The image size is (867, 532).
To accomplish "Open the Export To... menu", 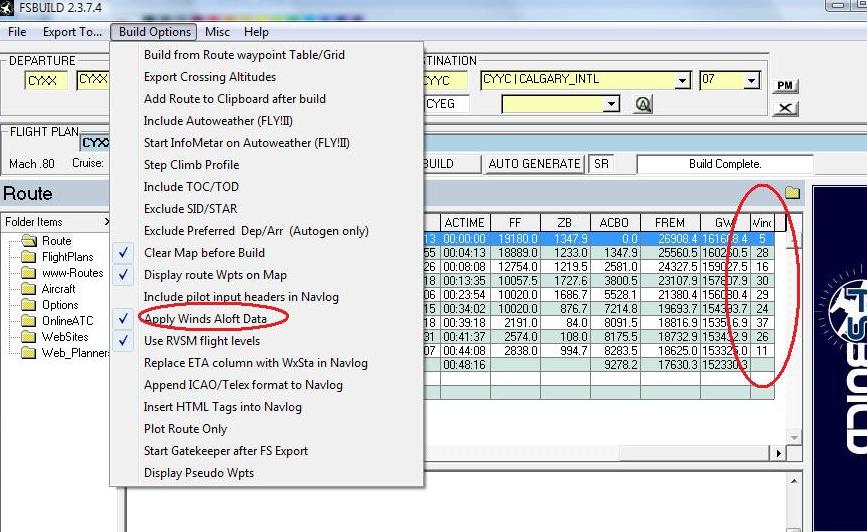I will (x=72, y=32).
